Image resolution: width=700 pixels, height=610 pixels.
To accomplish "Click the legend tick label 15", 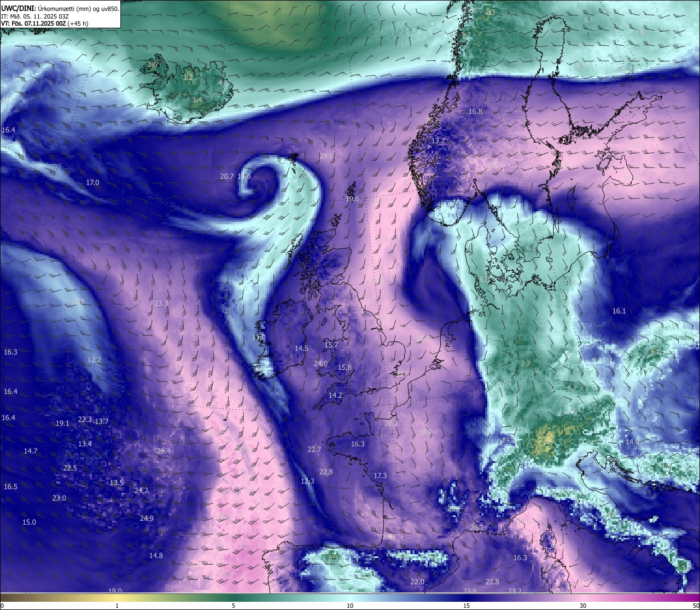I will click(466, 606).
